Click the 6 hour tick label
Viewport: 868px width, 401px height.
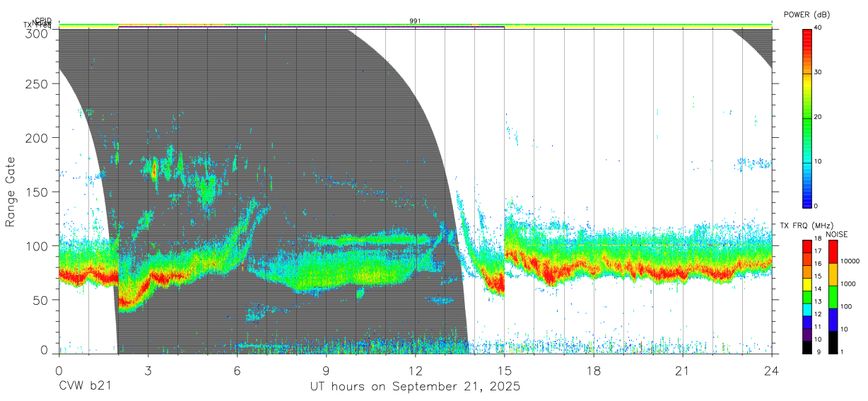pos(237,370)
